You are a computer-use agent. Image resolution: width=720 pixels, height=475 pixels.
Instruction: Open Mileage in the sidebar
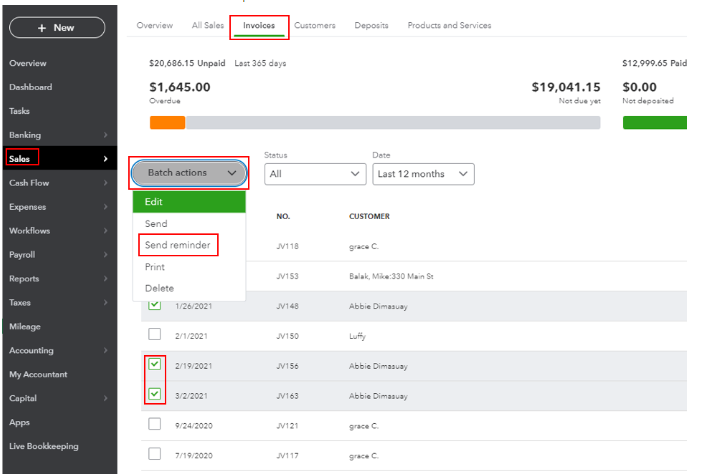(26, 326)
